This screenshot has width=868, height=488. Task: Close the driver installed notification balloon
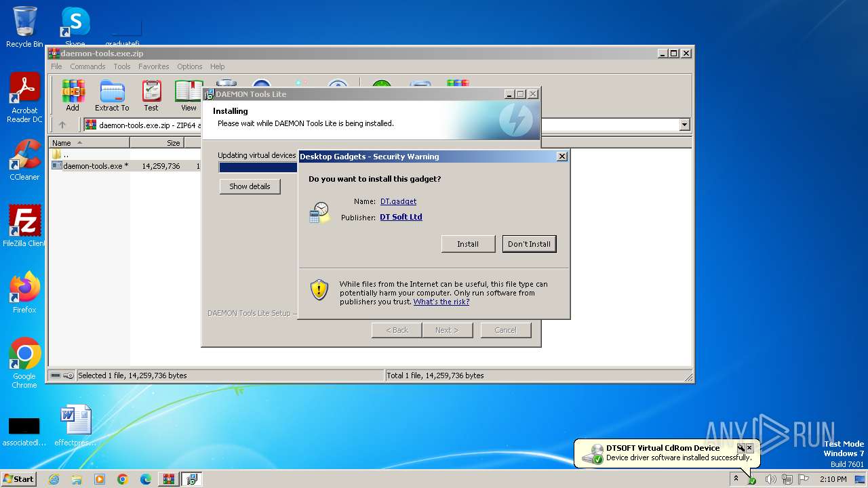coord(749,448)
